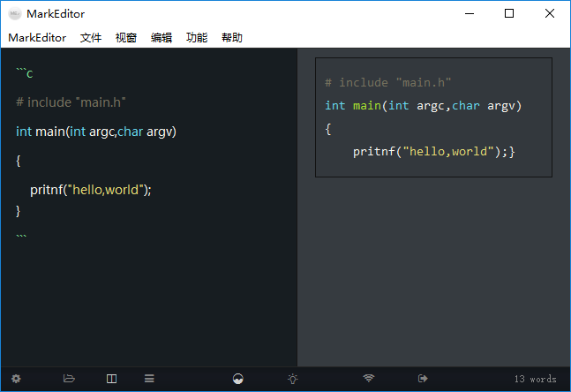This screenshot has height=392, width=571.
Task: Toggle the split view column icon
Action: (x=111, y=379)
